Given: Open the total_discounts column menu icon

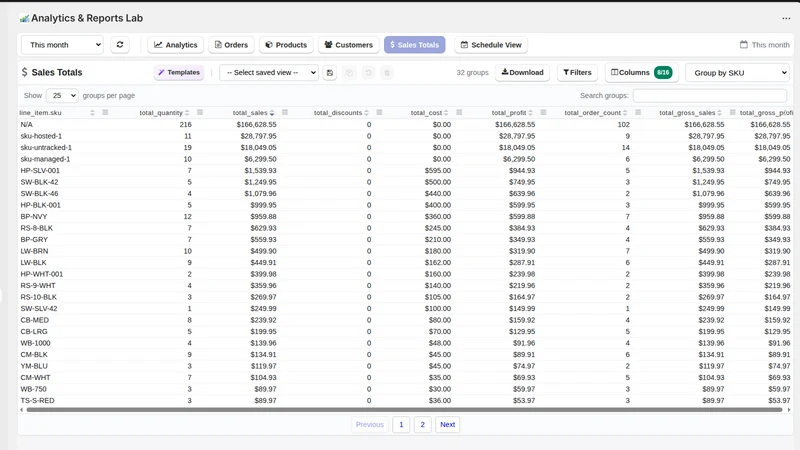Looking at the screenshot, I should pyautogui.click(x=379, y=112).
